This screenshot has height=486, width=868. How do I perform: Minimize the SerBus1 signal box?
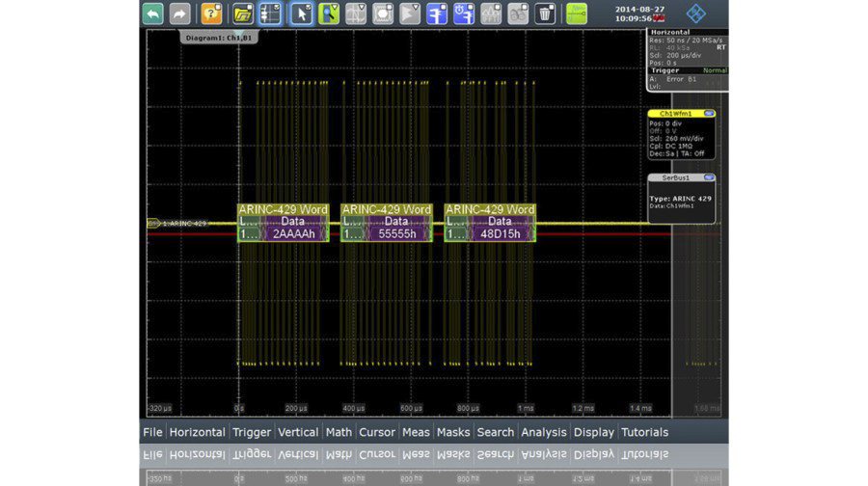709,178
